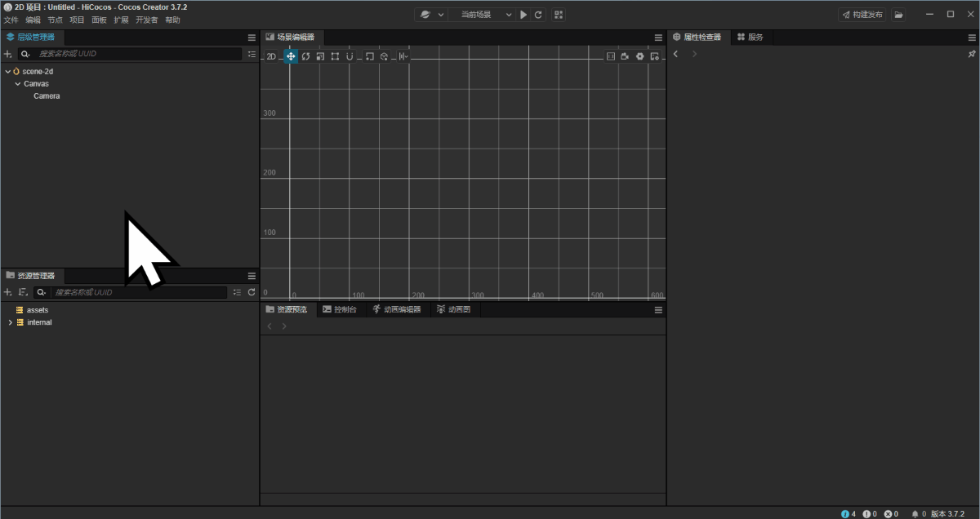Select the Rect transform tool
This screenshot has height=519, width=980.
(335, 56)
